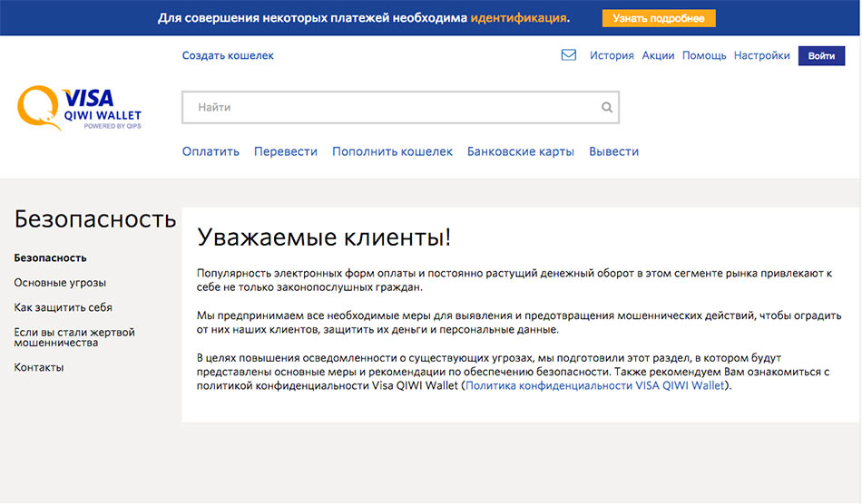The width and height of the screenshot is (862, 504).
Task: Open 'История' in the top menu
Action: 612,55
